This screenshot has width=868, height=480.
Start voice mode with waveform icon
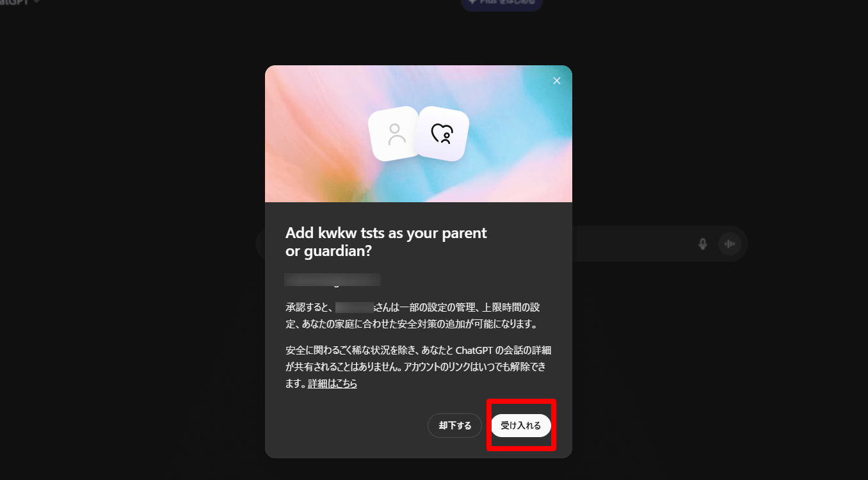click(x=729, y=244)
